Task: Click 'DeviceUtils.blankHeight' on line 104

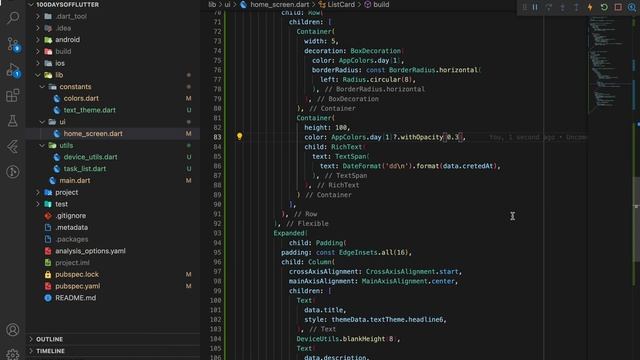Action: click(x=341, y=339)
